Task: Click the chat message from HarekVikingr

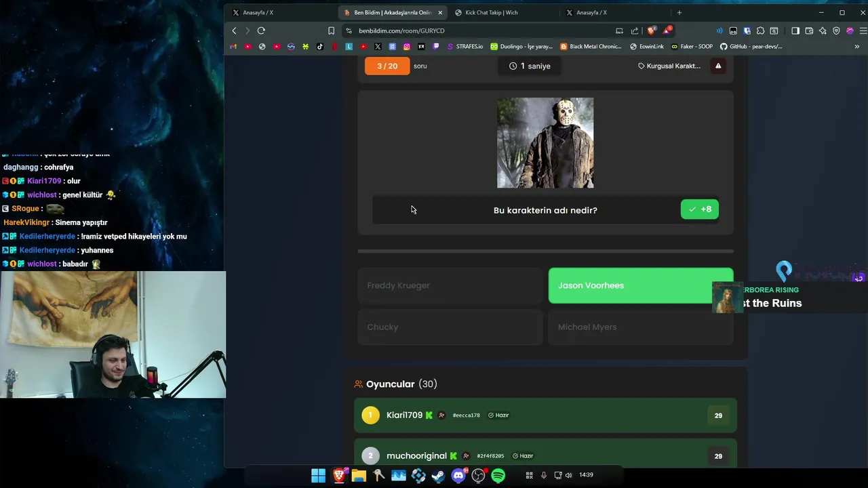Action: point(56,222)
